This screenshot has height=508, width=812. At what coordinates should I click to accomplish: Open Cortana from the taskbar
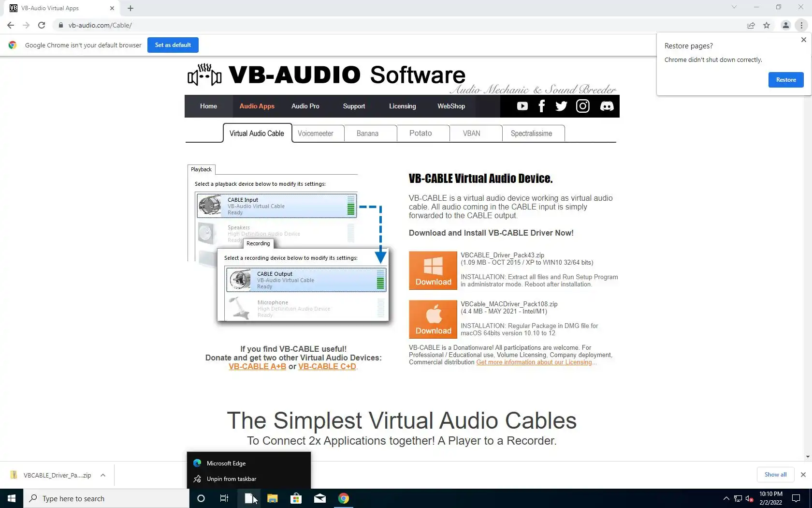coord(201,498)
